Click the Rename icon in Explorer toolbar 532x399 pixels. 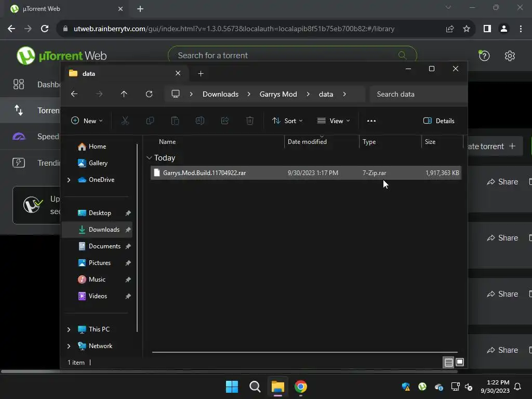click(200, 121)
